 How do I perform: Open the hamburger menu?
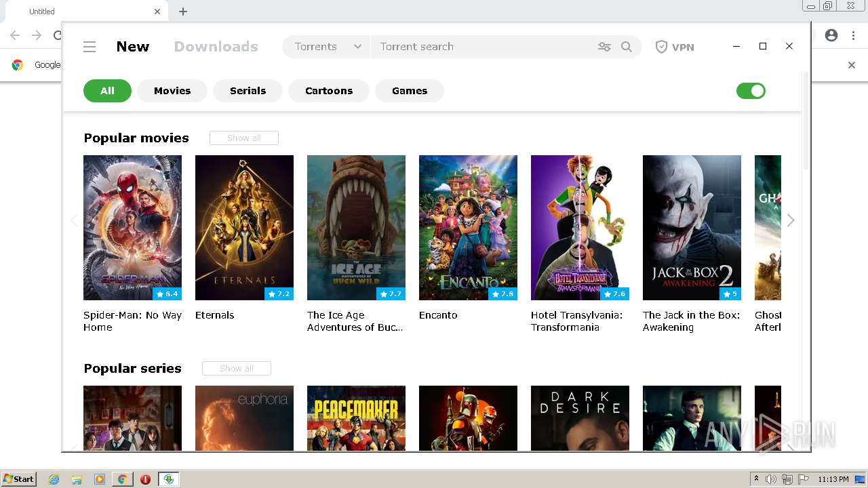tap(90, 47)
